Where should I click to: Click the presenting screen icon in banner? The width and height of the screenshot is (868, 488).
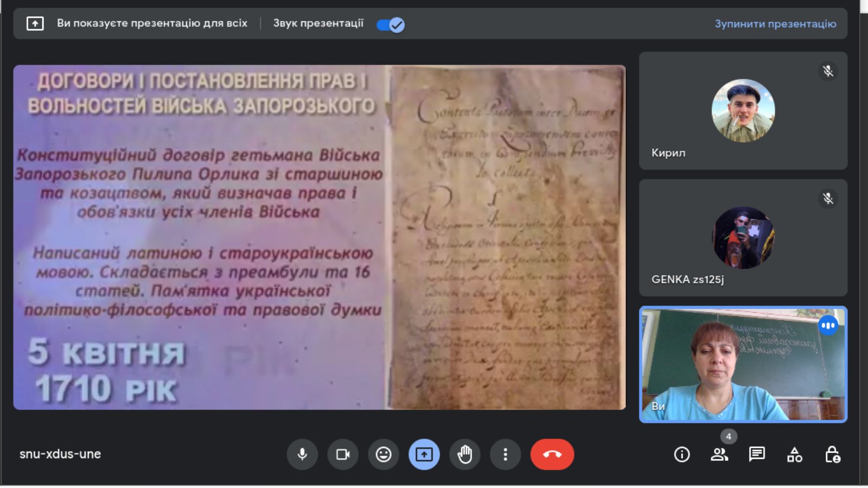(35, 23)
